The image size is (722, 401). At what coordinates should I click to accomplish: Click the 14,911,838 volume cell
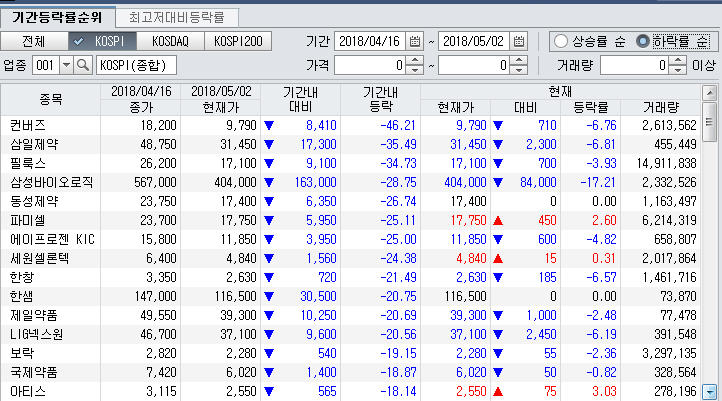(x=666, y=163)
